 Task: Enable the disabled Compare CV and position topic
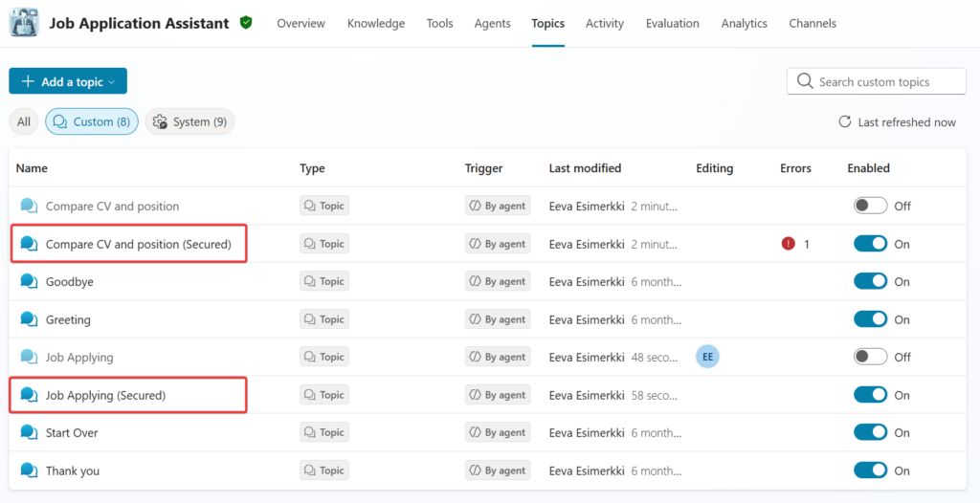(x=871, y=206)
